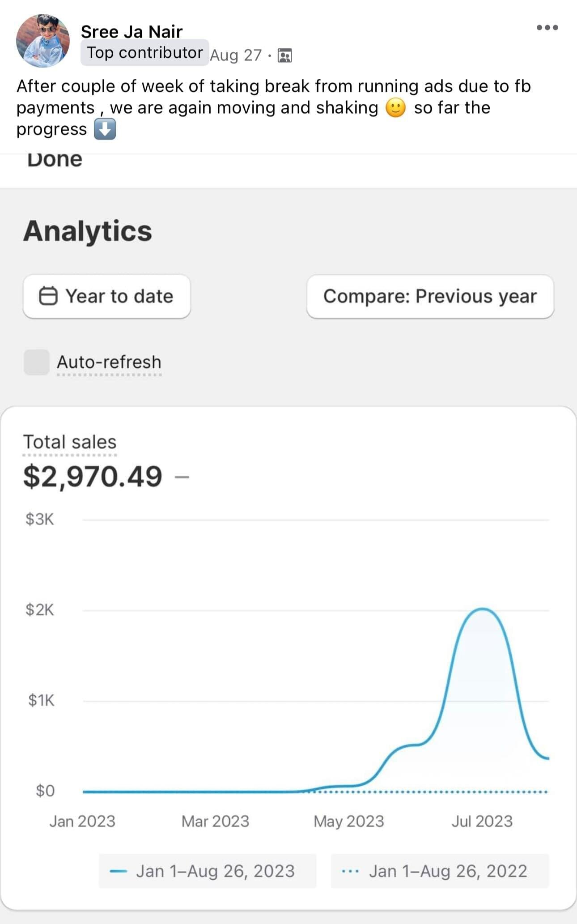Click the calendar icon in Year to date

tap(48, 296)
